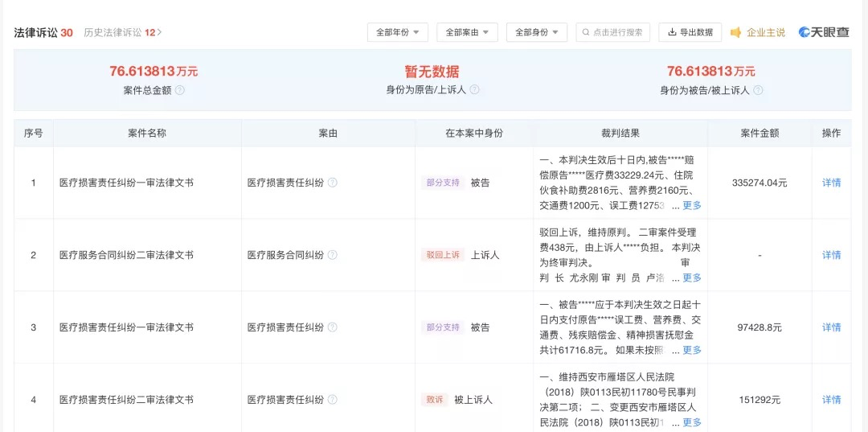The image size is (868, 432).
Task: Click the 点击进行搜索 search field
Action: pyautogui.click(x=615, y=32)
